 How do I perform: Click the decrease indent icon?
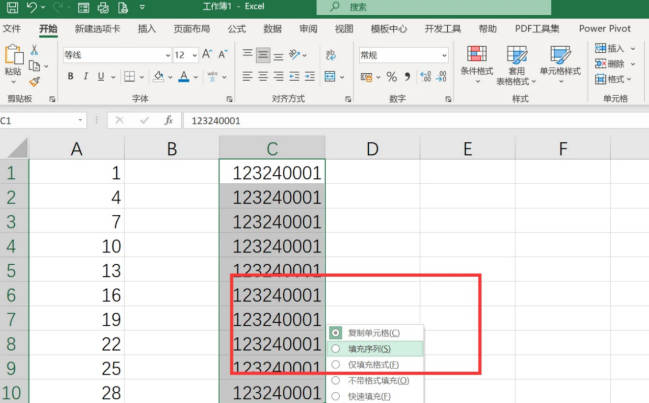point(294,77)
